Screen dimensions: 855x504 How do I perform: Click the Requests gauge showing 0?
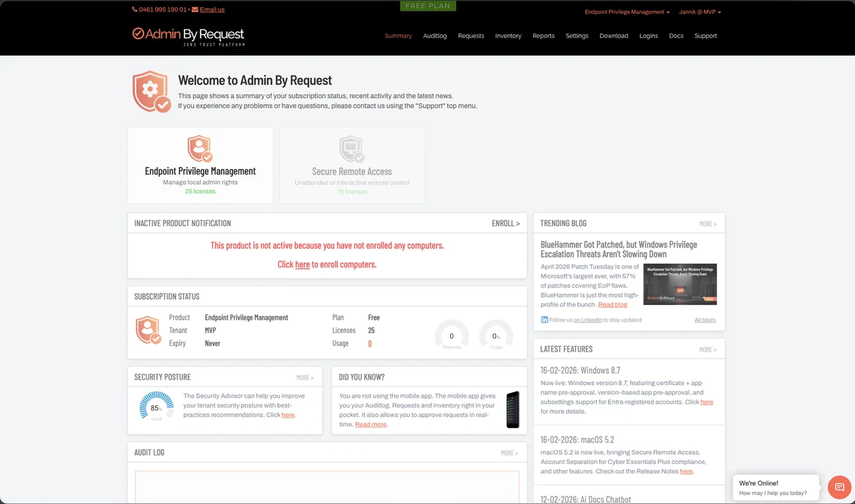click(x=452, y=335)
